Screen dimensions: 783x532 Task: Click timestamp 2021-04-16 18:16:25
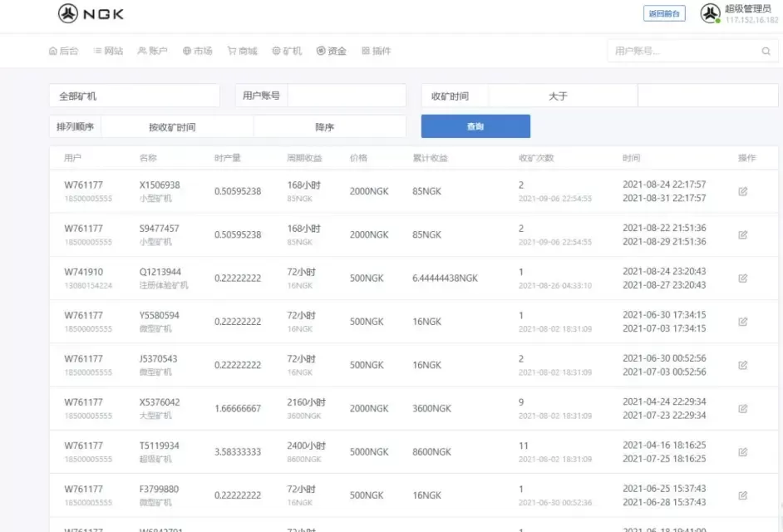[x=664, y=445]
